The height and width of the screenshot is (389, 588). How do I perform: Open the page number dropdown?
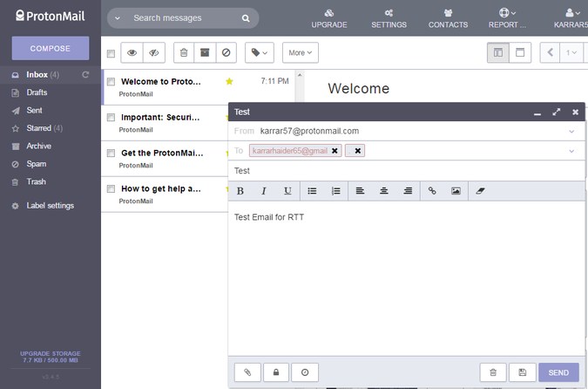[571, 53]
